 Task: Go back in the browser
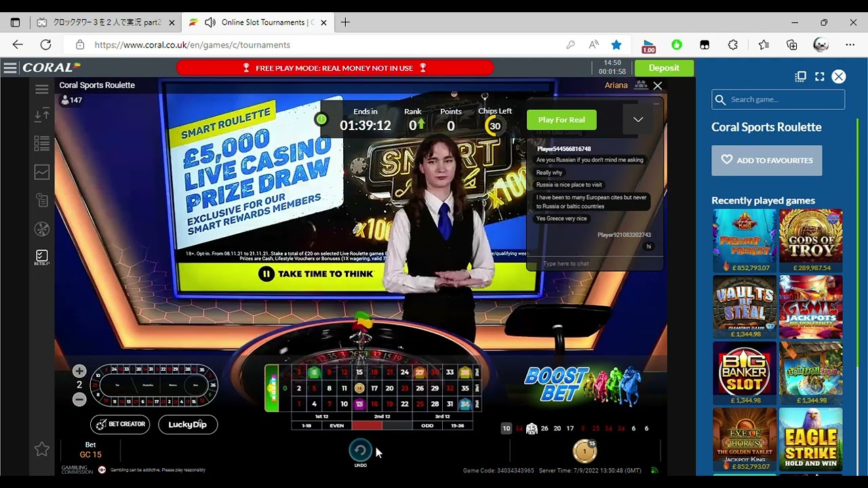point(18,45)
